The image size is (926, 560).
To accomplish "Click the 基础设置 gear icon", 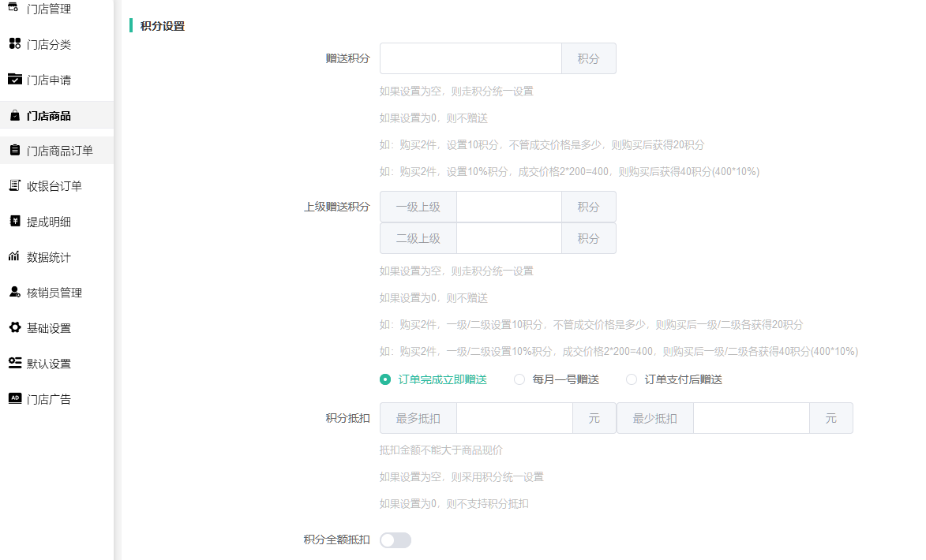I will click(15, 327).
